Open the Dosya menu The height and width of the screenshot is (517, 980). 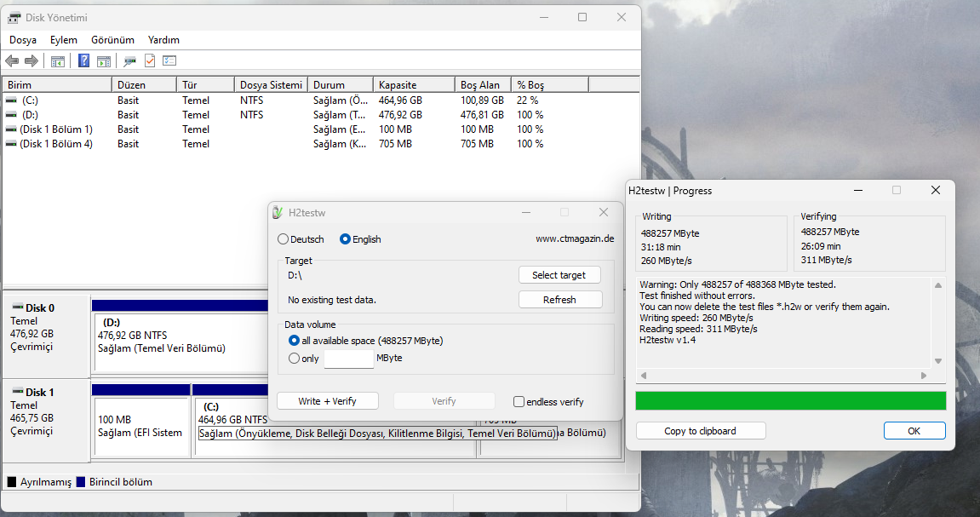(x=22, y=39)
